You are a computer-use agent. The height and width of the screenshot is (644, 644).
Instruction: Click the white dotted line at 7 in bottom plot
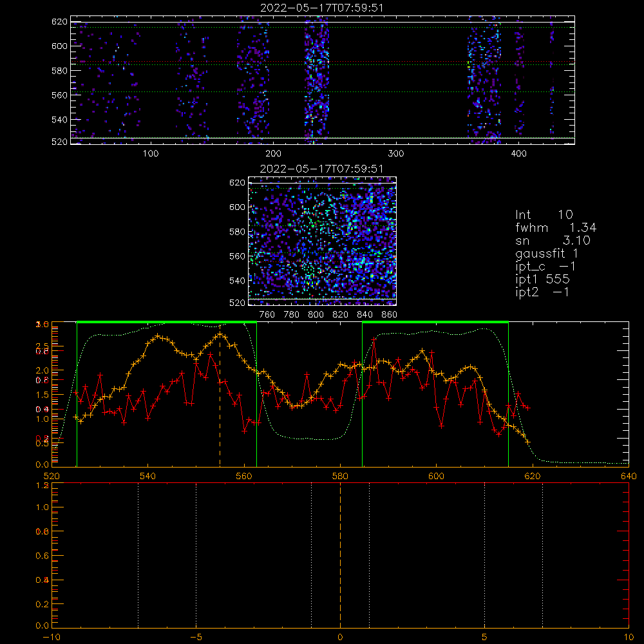coord(542,554)
